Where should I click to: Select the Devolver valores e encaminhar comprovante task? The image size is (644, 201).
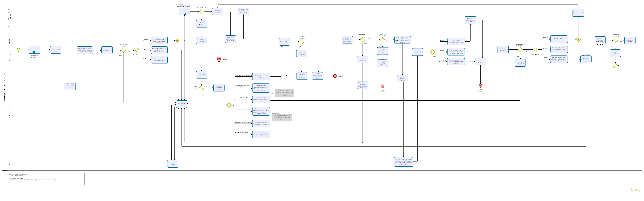click(403, 162)
